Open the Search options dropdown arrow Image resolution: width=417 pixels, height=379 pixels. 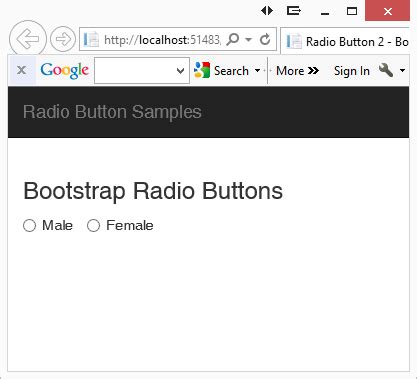point(257,70)
